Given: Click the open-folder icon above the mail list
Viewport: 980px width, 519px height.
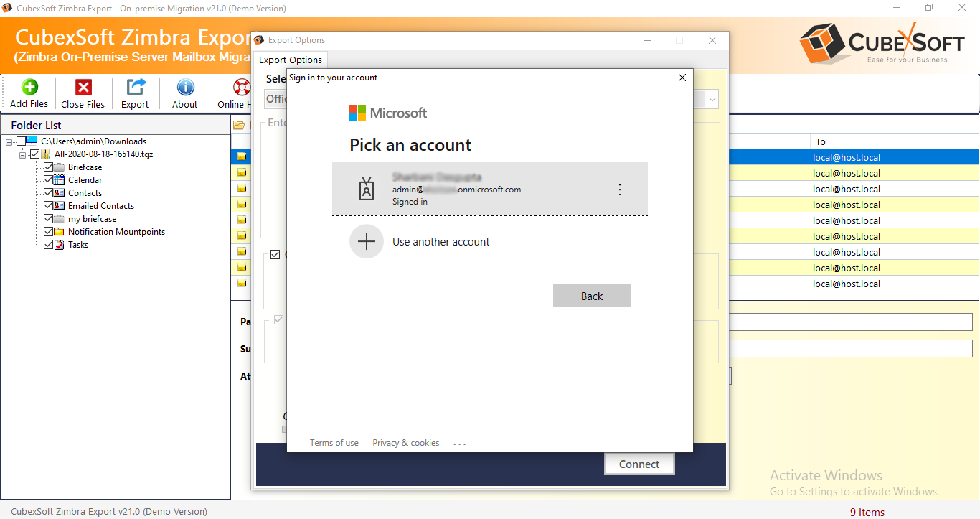Looking at the screenshot, I should pyautogui.click(x=239, y=126).
